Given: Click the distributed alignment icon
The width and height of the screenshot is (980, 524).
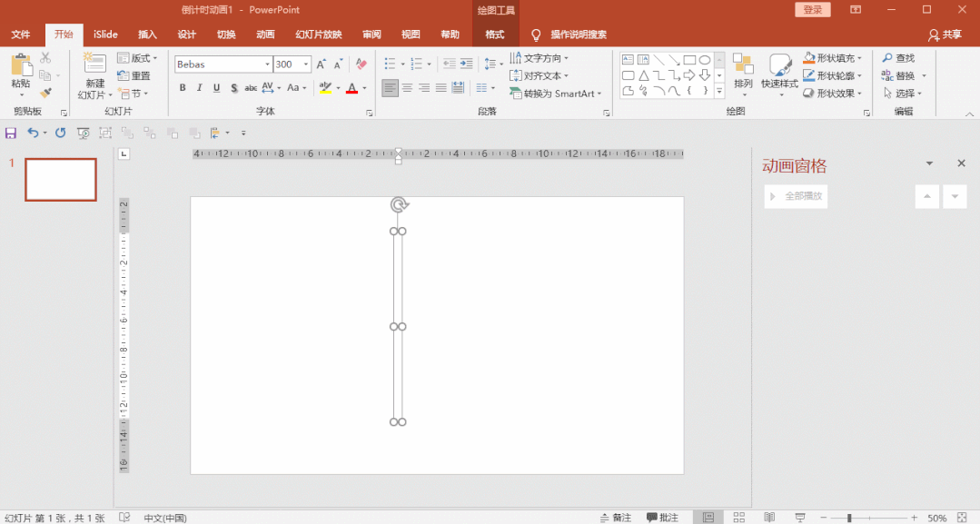Looking at the screenshot, I should pyautogui.click(x=458, y=87).
